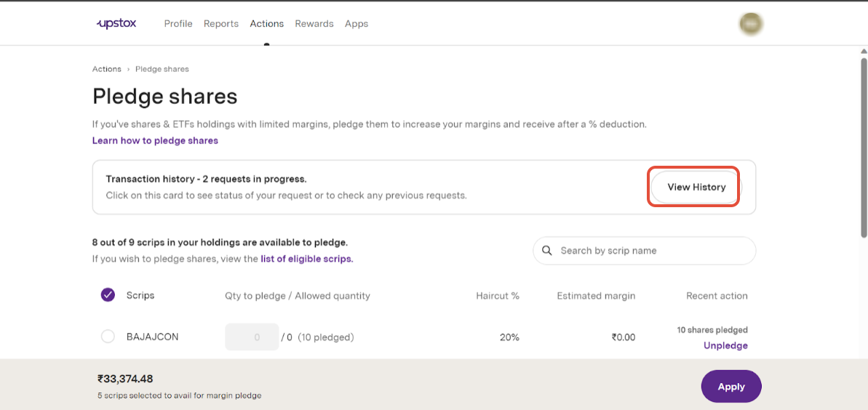Click the scrollbar up arrow
Image resolution: width=868 pixels, height=410 pixels.
coord(864,51)
